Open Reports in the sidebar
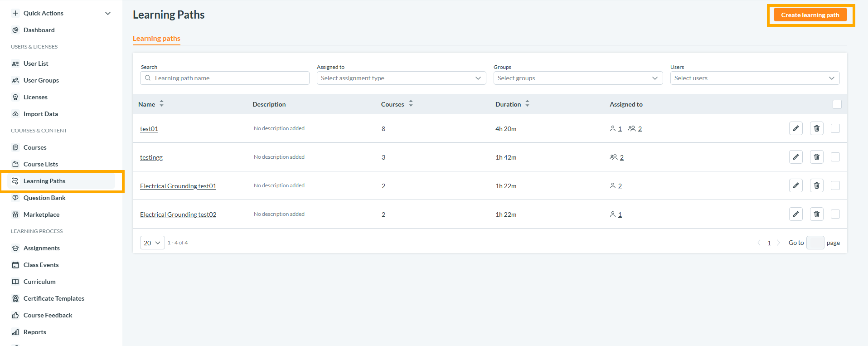Screen dimensions: 868x346 click(35, 332)
